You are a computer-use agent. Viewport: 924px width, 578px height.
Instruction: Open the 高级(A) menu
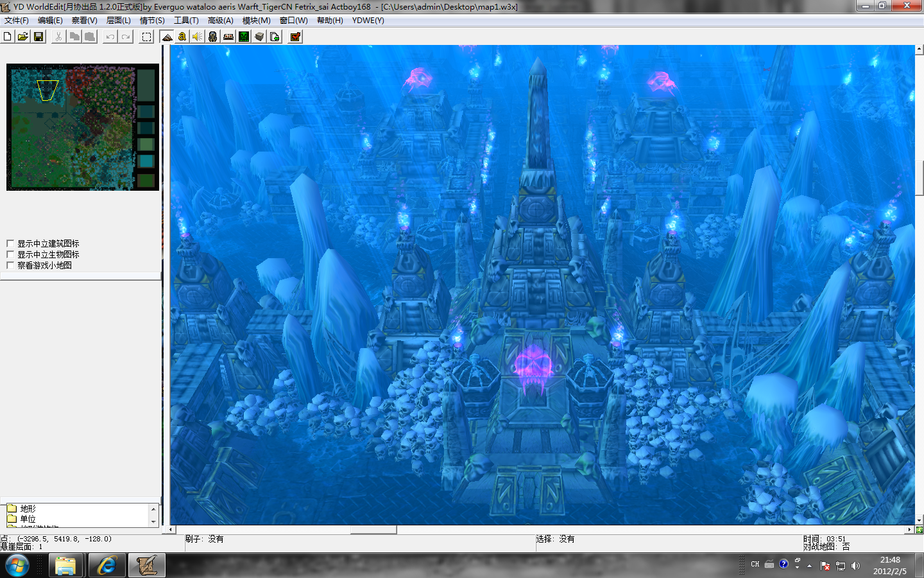220,21
